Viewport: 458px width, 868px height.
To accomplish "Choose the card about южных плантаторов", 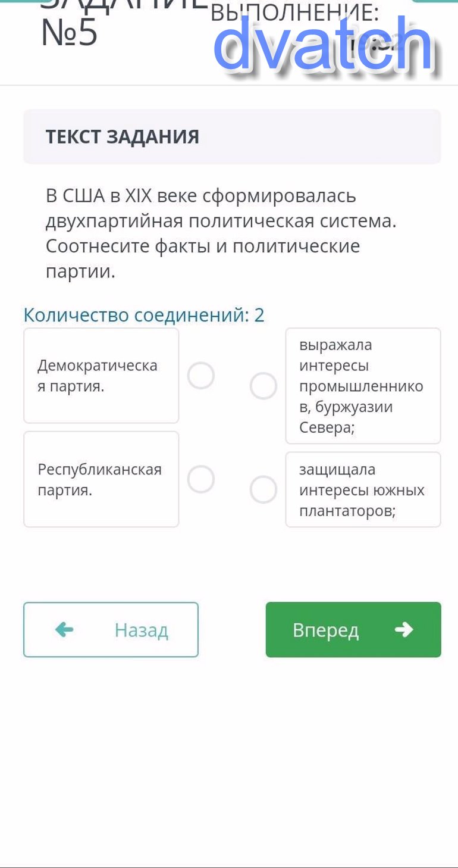I will [363, 489].
